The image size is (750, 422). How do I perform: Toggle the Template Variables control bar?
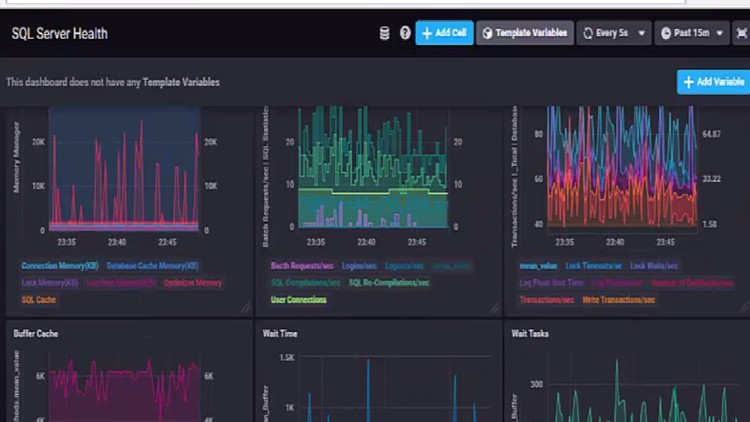tap(525, 33)
